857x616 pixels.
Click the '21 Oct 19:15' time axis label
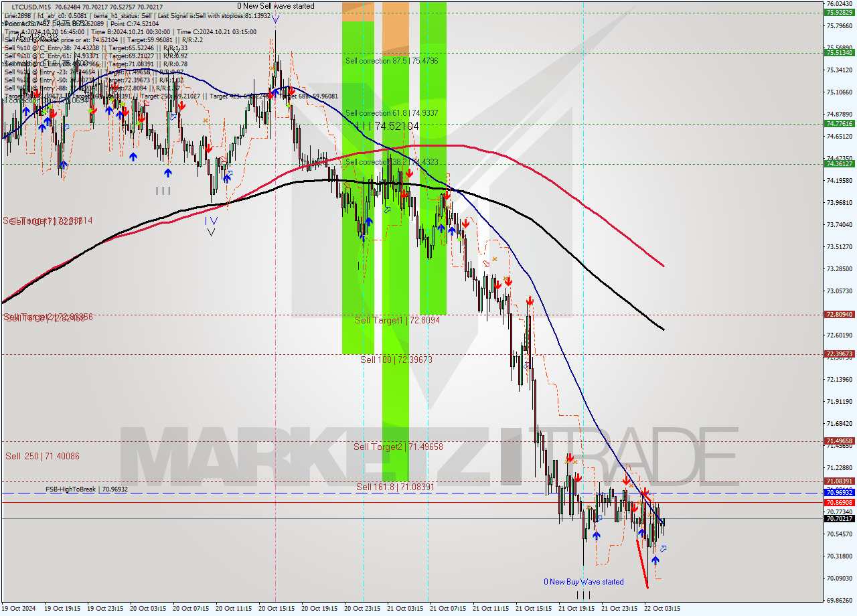576,609
